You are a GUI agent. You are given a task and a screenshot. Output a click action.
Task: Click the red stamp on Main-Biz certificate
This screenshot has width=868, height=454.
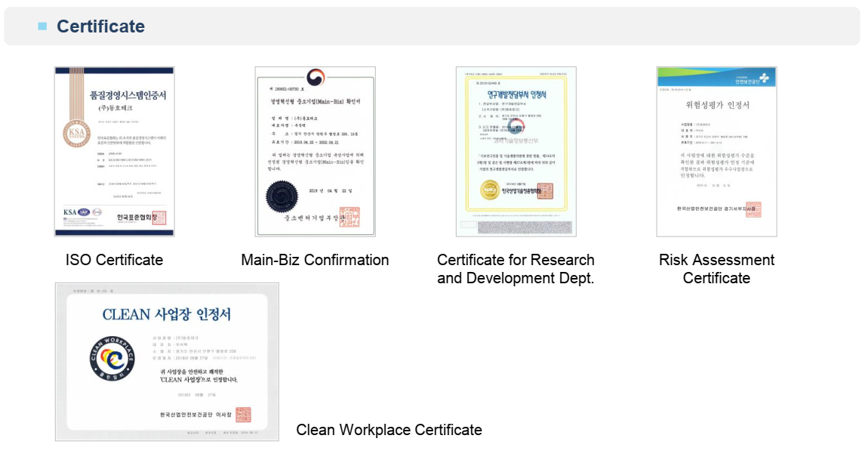click(349, 217)
